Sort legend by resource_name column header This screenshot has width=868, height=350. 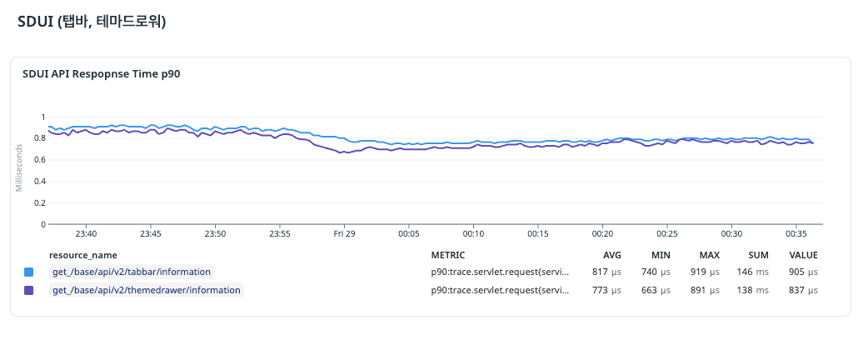(83, 255)
